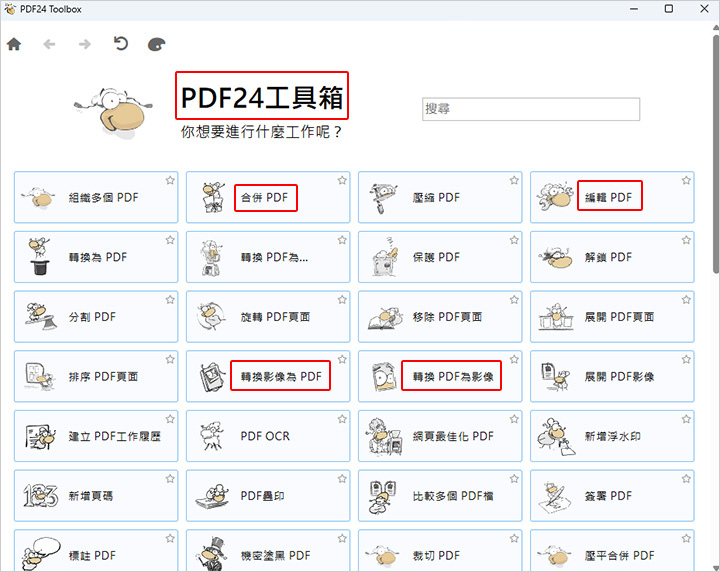Image resolution: width=720 pixels, height=572 pixels.
Task: Open the 組織多個 PDF tool tile
Action: [96, 197]
